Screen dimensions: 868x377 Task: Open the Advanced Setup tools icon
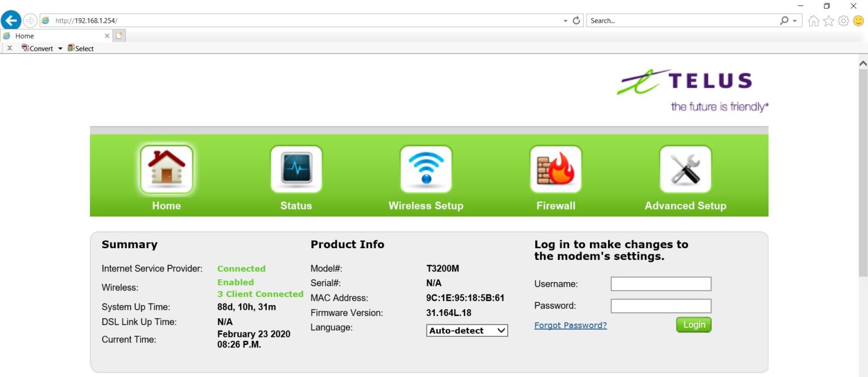coord(685,170)
